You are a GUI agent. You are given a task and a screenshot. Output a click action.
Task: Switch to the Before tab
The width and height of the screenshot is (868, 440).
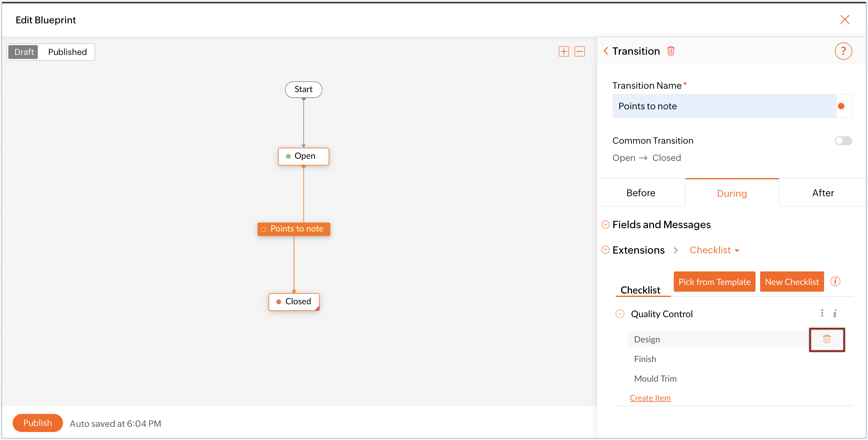(641, 193)
